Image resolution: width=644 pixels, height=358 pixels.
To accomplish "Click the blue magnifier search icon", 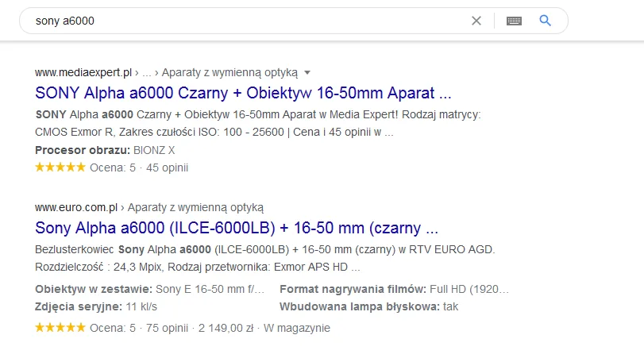I will tap(545, 20).
